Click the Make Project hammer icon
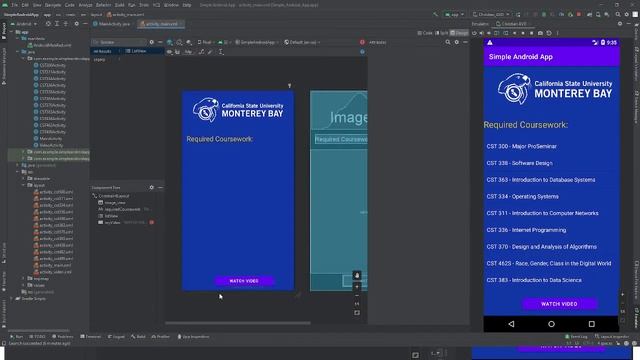 point(435,15)
